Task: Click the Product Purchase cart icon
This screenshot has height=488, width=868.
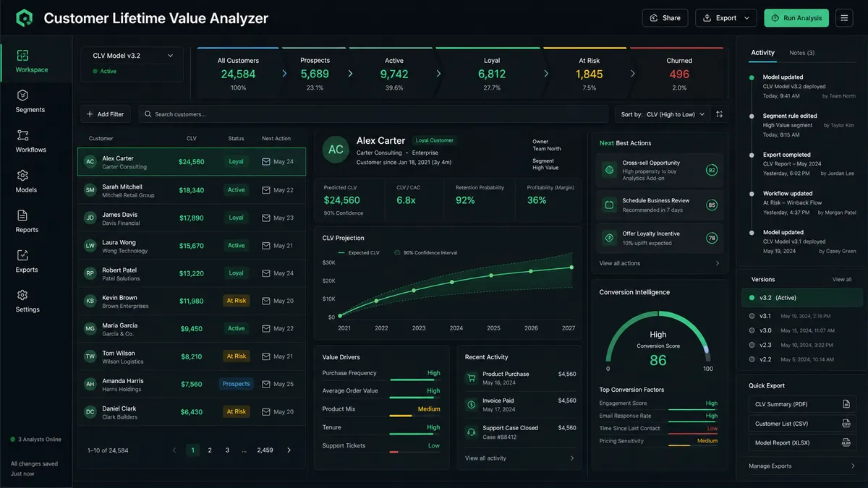Action: pyautogui.click(x=472, y=378)
